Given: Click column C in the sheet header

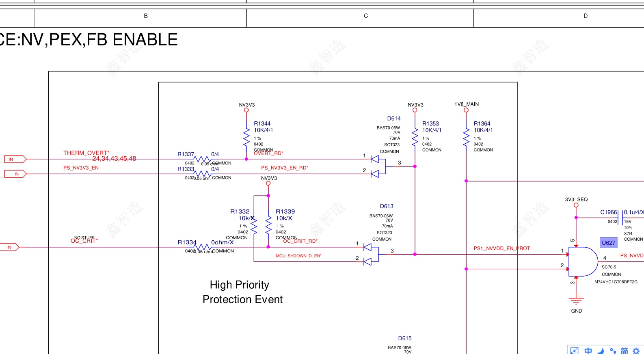Looking at the screenshot, I should (365, 16).
